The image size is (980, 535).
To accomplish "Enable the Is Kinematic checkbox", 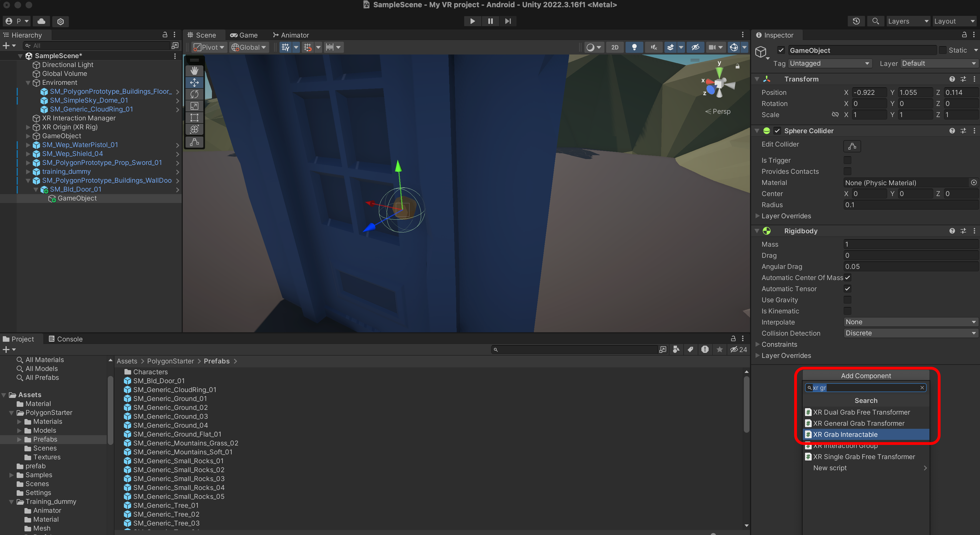I will click(847, 311).
